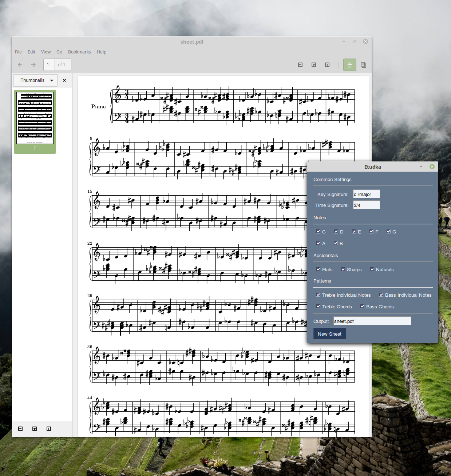This screenshot has height=476, width=451.
Task: Close the Etudka window
Action: (x=432, y=167)
